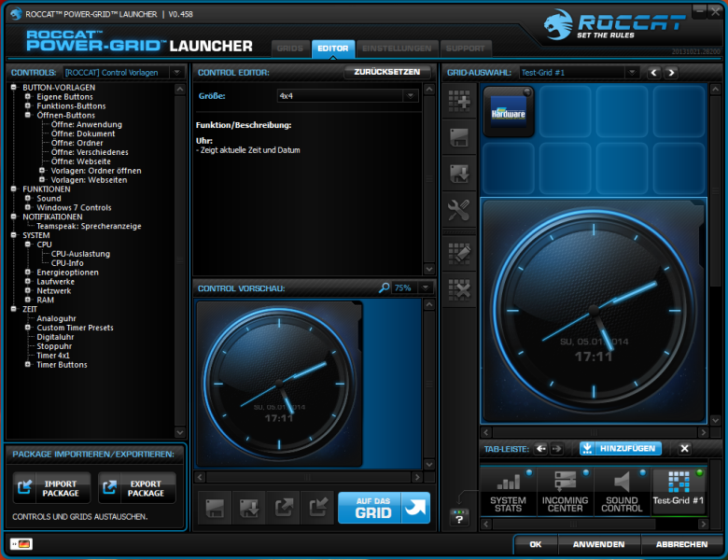Click the controls tree vertical scrollbar down arrow
Image resolution: width=728 pixels, height=560 pixels.
click(180, 432)
